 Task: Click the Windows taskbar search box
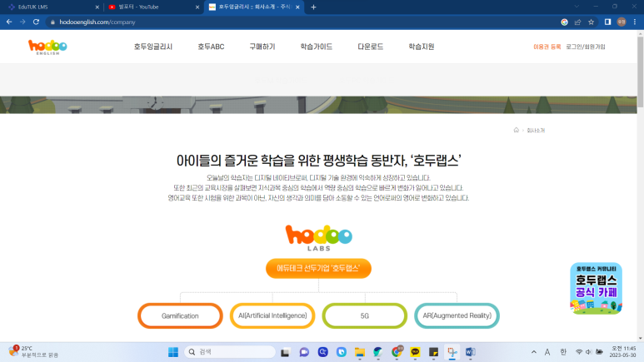(230, 352)
